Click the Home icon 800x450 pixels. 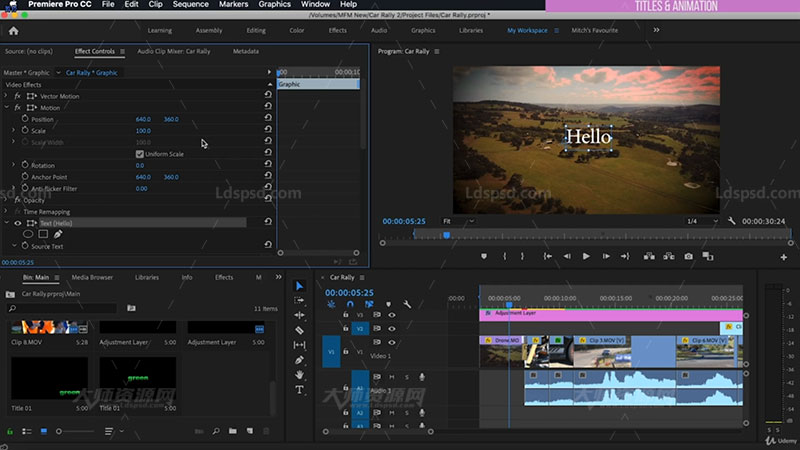pyautogui.click(x=14, y=31)
